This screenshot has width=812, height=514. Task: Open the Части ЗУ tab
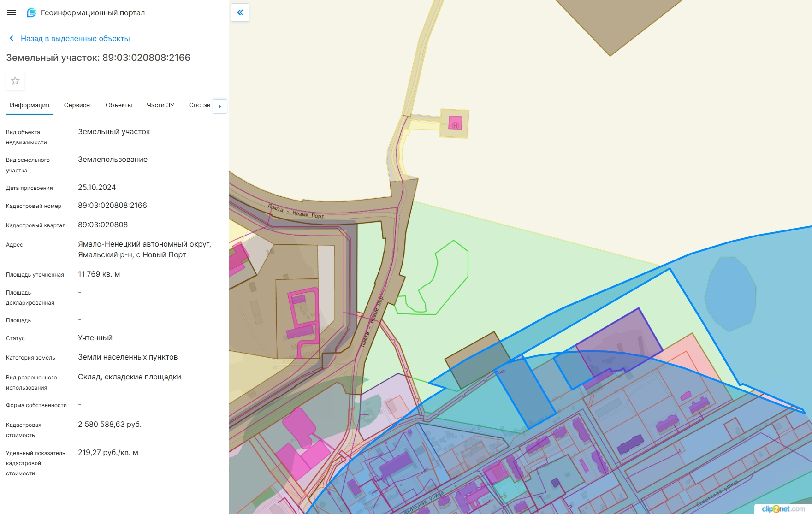coord(160,105)
